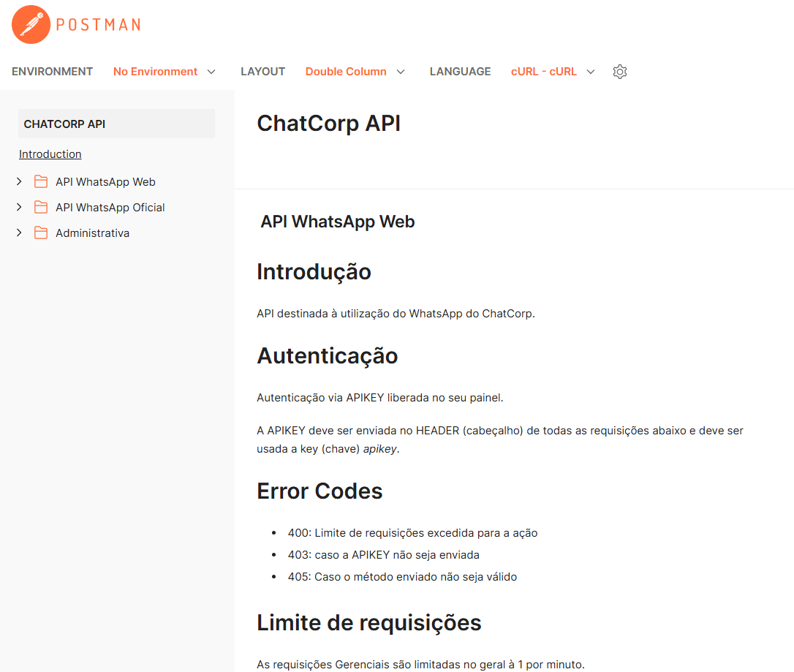This screenshot has height=672, width=794.
Task: Click the LAYOUT label
Action: point(262,72)
